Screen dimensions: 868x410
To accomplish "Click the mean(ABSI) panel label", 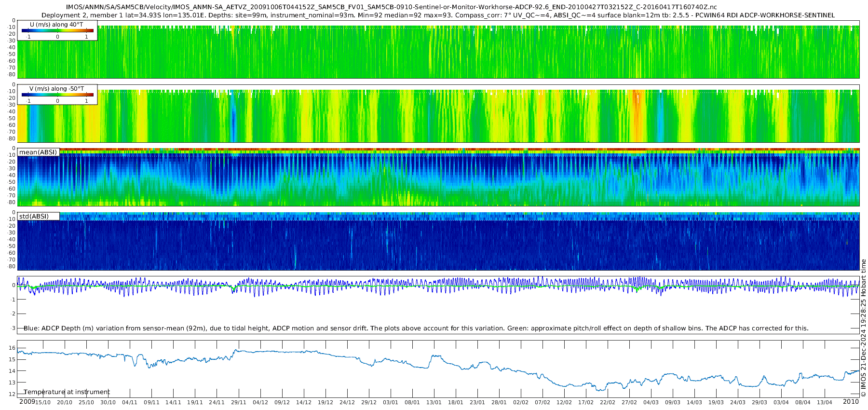I will (x=38, y=152).
